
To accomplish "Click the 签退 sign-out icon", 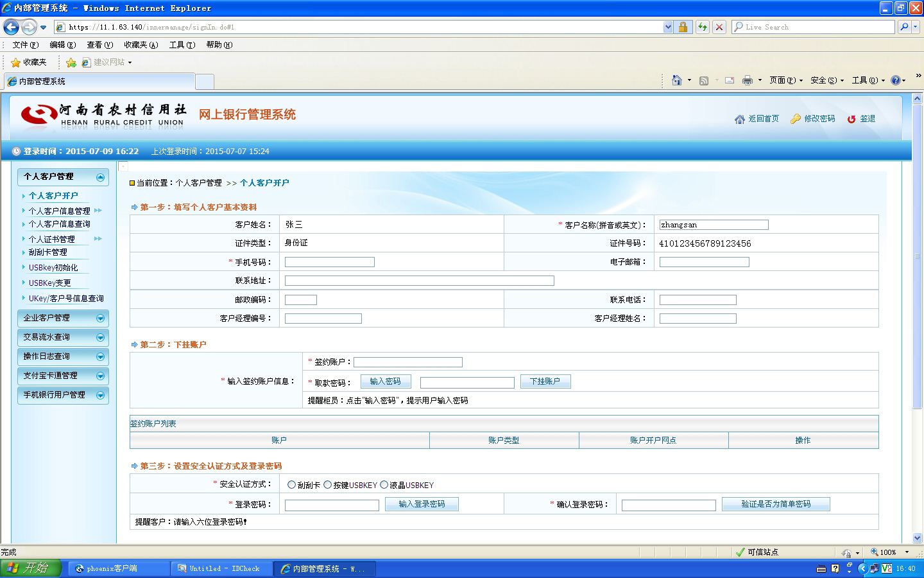I will pyautogui.click(x=851, y=119).
